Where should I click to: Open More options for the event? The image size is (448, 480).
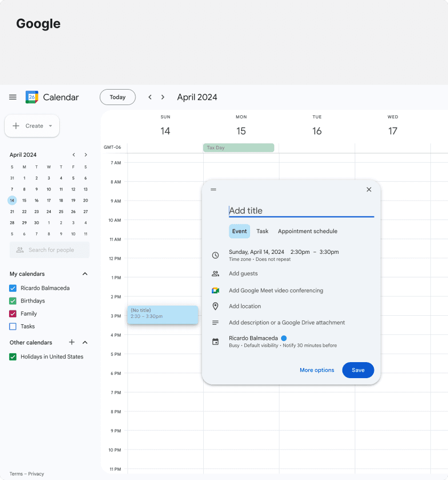tap(317, 370)
